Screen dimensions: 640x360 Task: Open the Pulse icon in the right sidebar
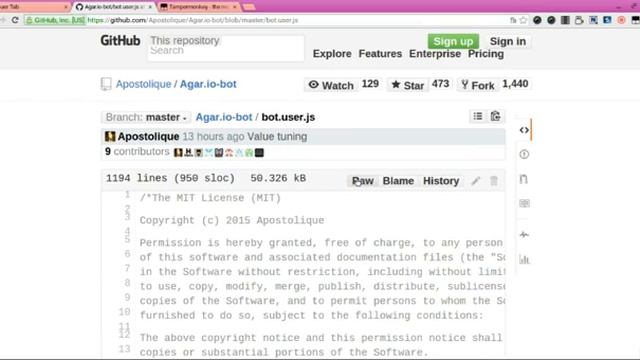click(524, 234)
